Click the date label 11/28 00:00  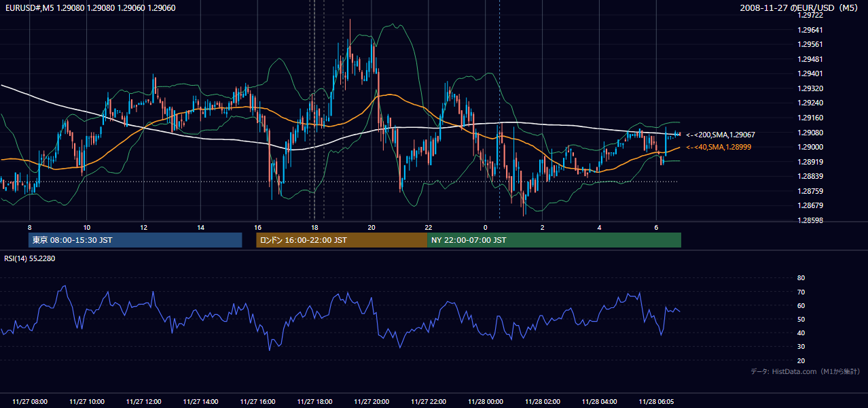click(x=486, y=402)
